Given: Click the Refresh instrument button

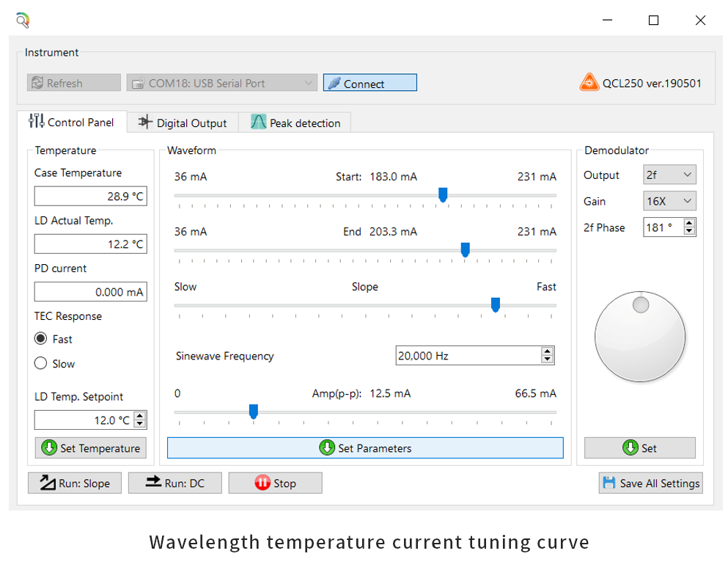Looking at the screenshot, I should (x=74, y=83).
